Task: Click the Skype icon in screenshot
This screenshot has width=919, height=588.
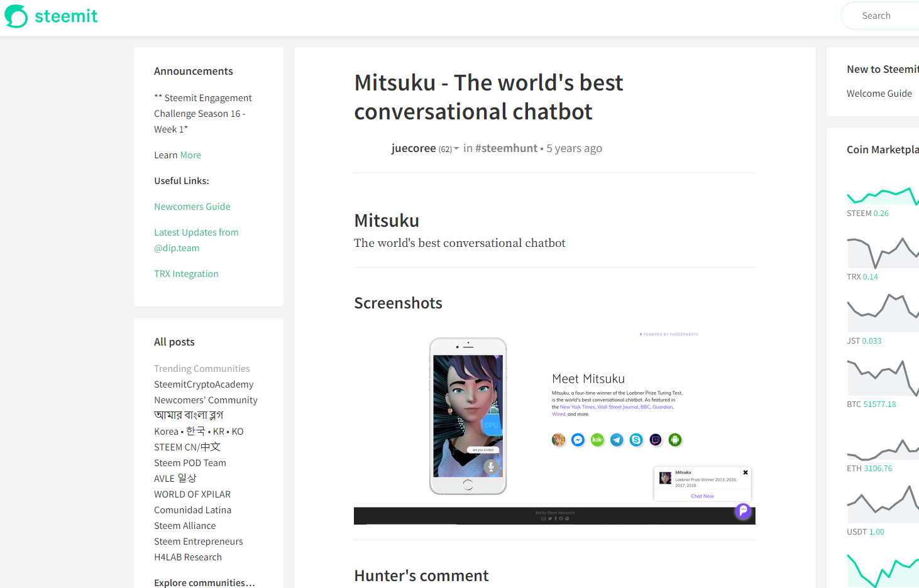Action: click(636, 440)
